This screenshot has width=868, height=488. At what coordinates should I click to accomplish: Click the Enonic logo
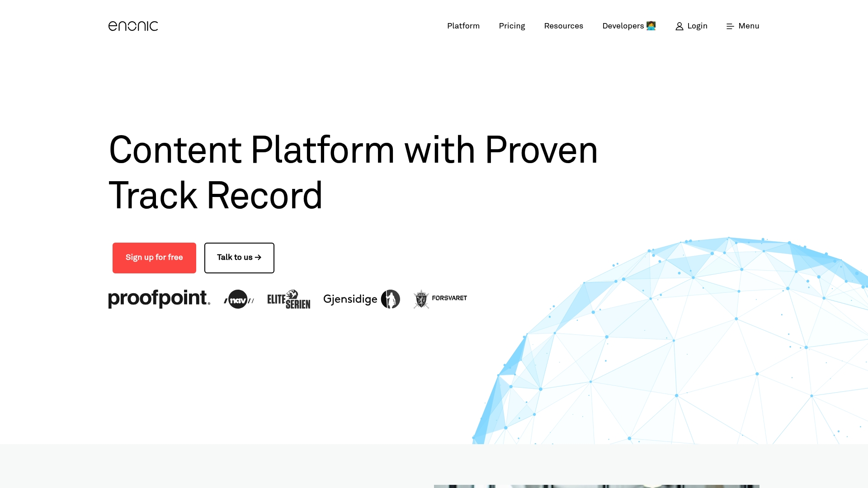pos(133,26)
